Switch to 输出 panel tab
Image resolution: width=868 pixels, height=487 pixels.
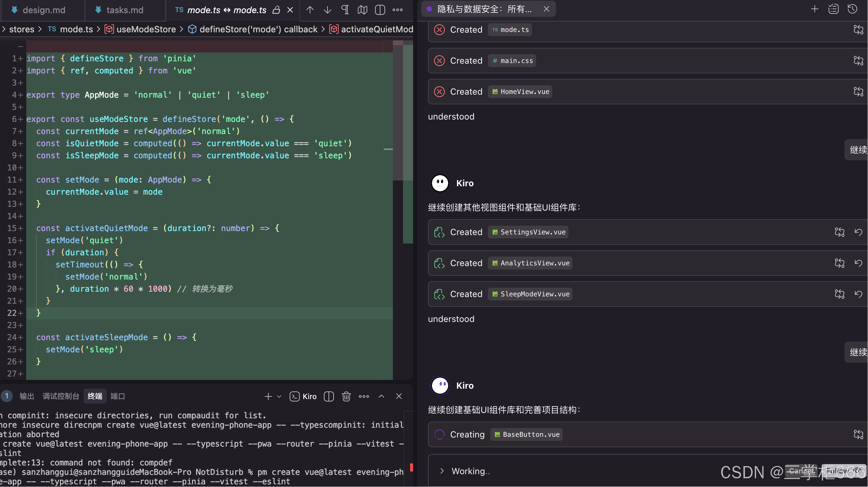pyautogui.click(x=27, y=396)
